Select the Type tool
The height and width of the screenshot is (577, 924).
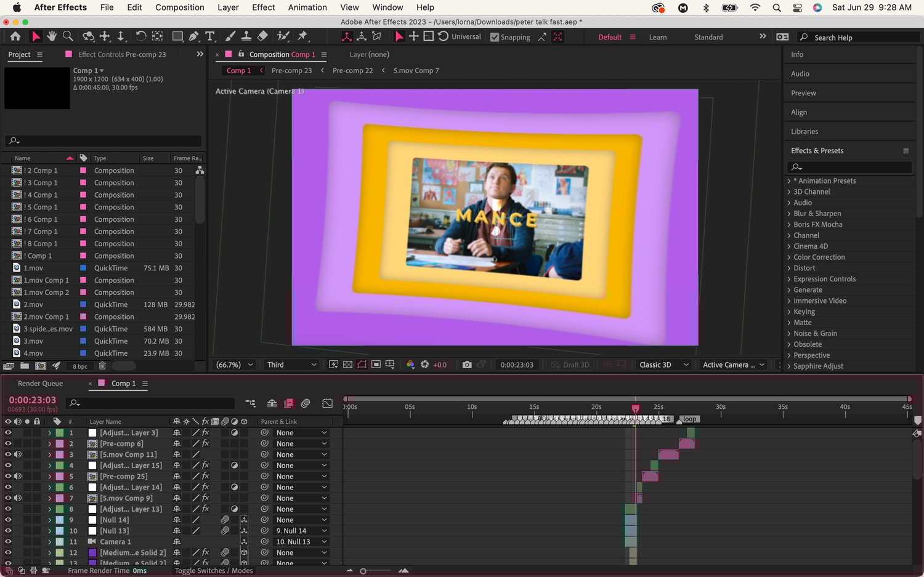click(209, 36)
